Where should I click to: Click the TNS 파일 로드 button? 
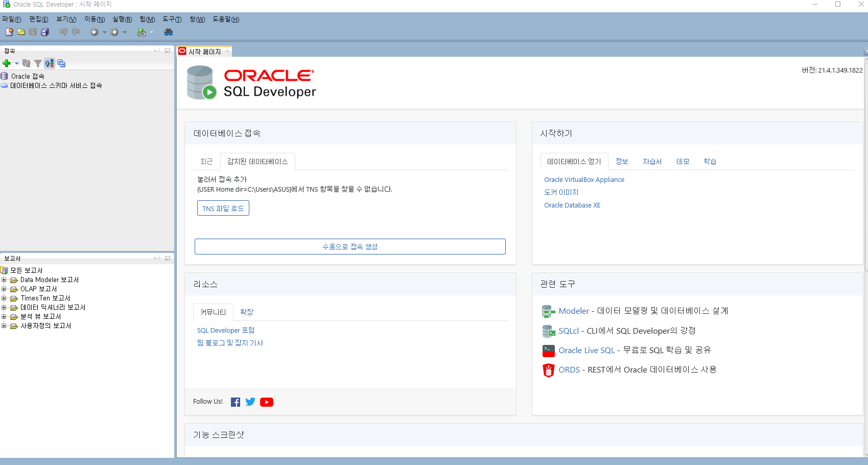point(223,208)
